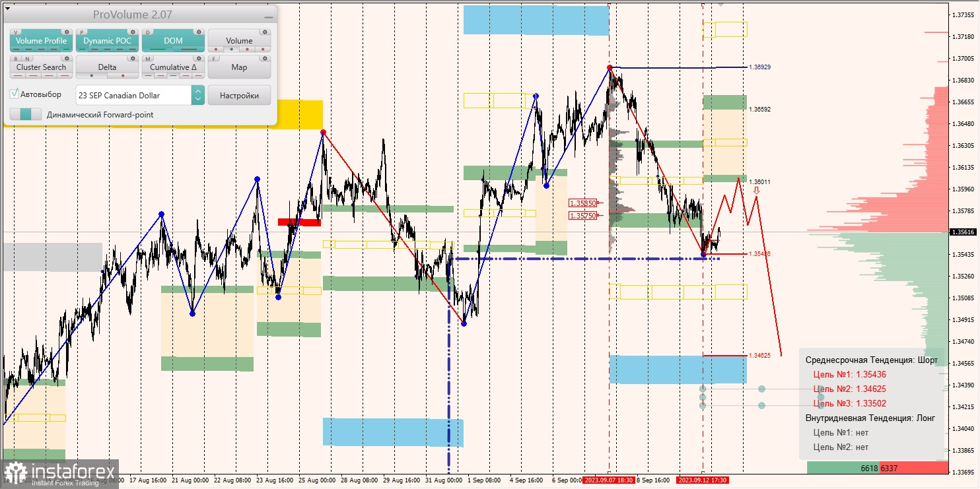Image resolution: width=980 pixels, height=489 pixels.
Task: Click the Среднесрочная Тенденция: Шорт text
Action: click(871, 360)
